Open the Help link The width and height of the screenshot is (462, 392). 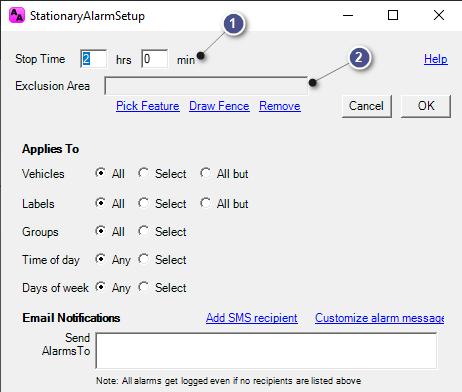pyautogui.click(x=436, y=59)
